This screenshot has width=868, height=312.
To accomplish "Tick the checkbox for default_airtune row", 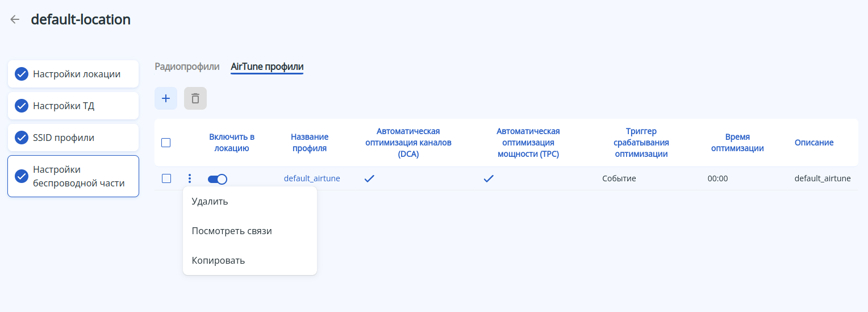I will [x=166, y=178].
